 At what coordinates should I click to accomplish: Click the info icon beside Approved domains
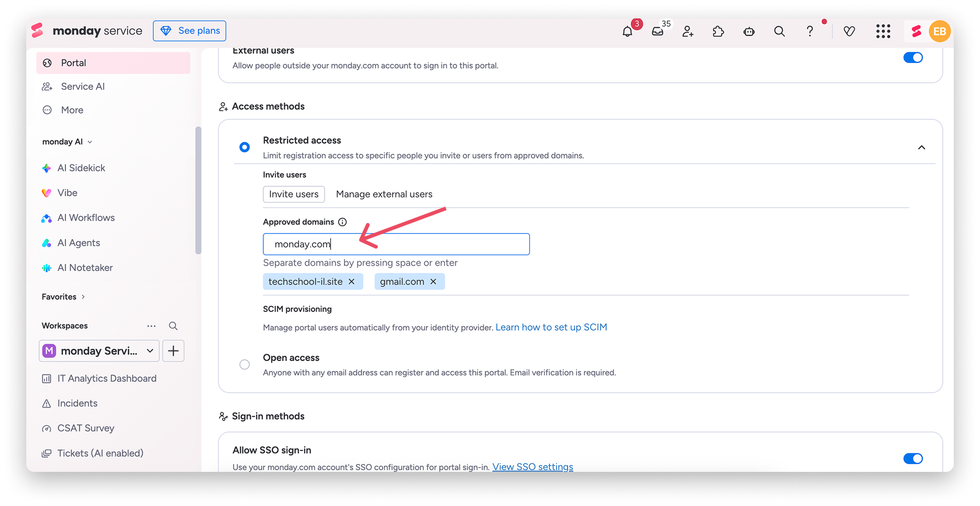pyautogui.click(x=343, y=222)
